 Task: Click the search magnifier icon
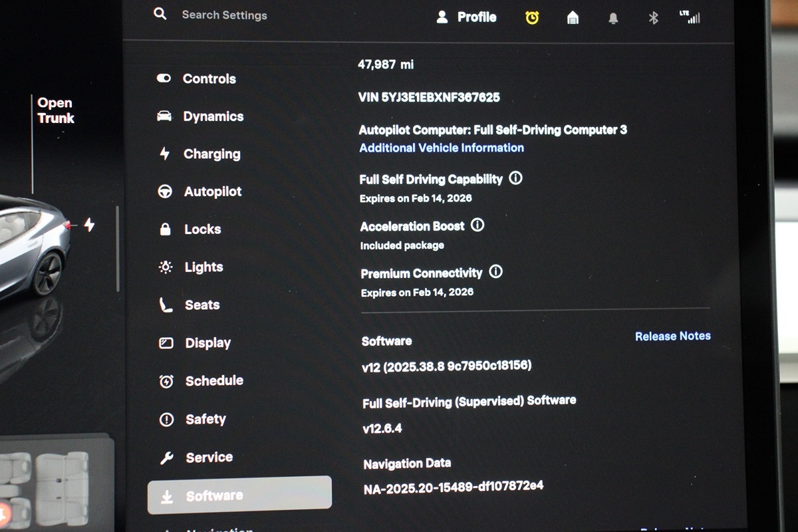tap(160, 14)
